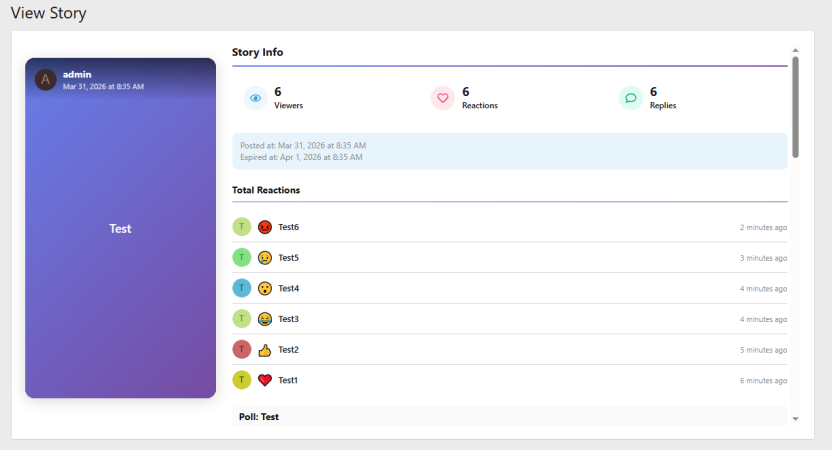Click the crying emoji next to Test5
The height and width of the screenshot is (450, 832).
265,258
